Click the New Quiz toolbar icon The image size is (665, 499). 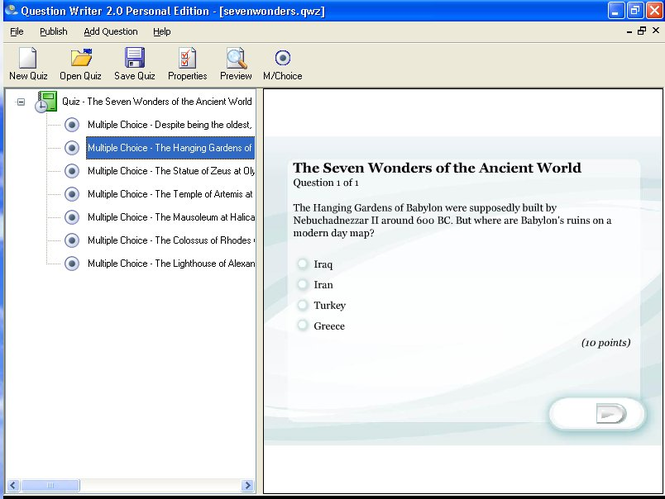pyautogui.click(x=28, y=58)
